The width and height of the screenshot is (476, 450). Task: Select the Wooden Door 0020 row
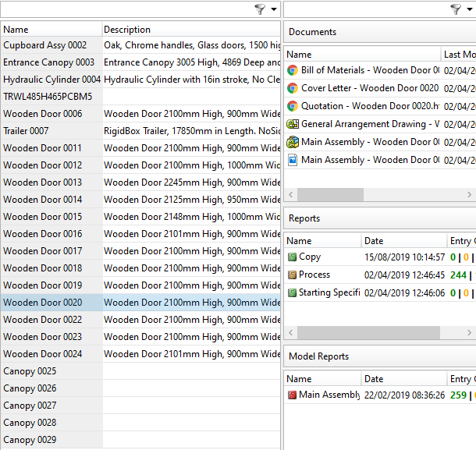coord(52,303)
